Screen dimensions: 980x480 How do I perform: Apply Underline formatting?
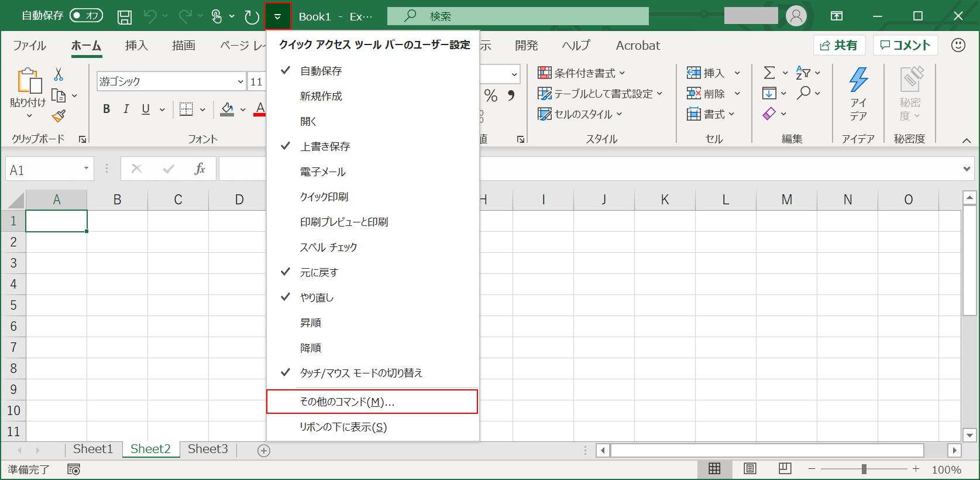146,109
